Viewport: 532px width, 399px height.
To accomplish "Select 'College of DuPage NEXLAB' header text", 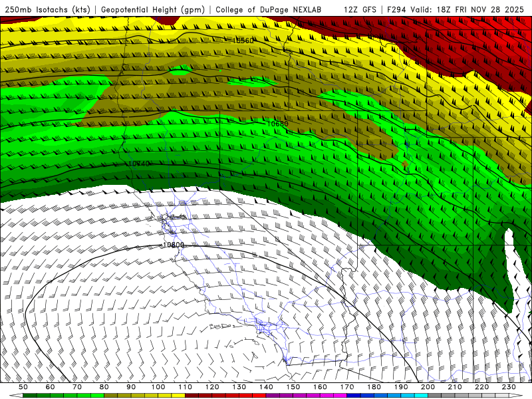I will tap(268, 9).
